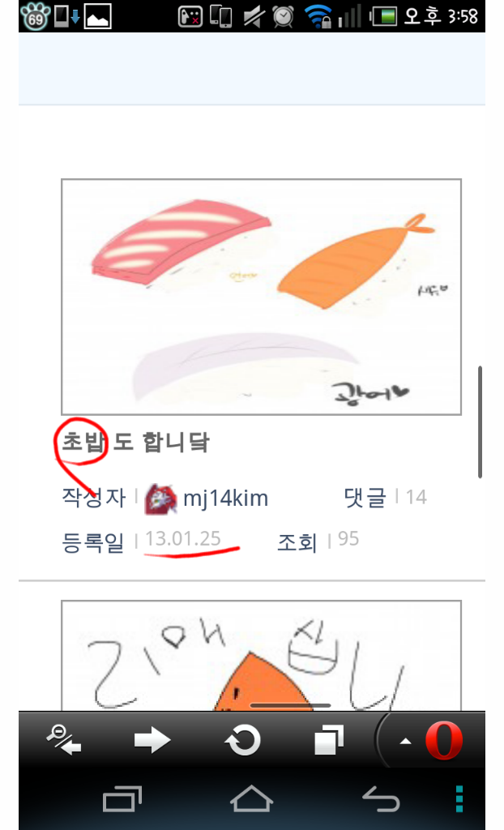
Task: Open the tabs switcher icon
Action: [x=329, y=739]
